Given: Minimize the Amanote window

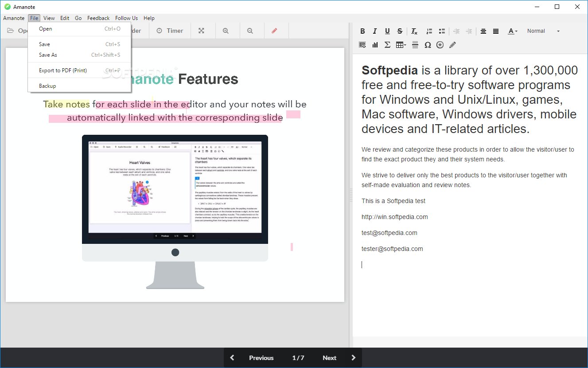Looking at the screenshot, I should click(537, 7).
